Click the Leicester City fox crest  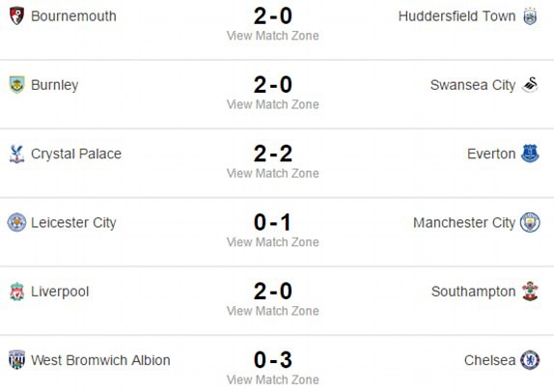click(x=16, y=222)
